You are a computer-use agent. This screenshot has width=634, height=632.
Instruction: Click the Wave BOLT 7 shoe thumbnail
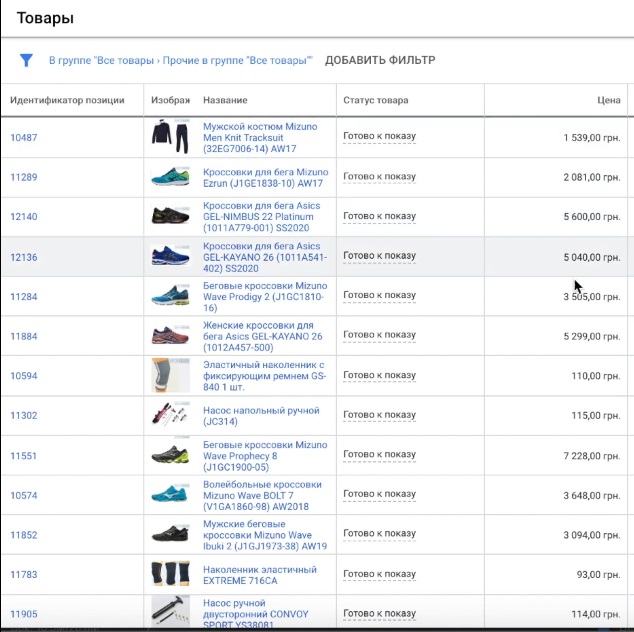[170, 494]
